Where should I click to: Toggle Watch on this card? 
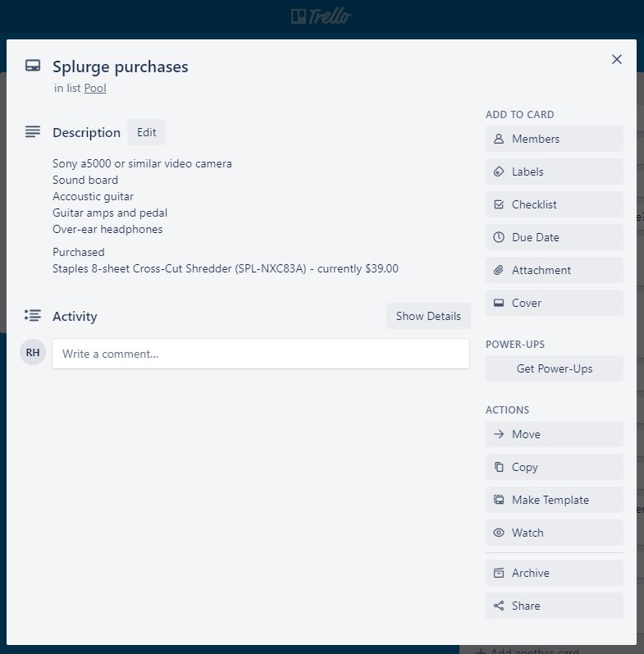[x=554, y=533]
